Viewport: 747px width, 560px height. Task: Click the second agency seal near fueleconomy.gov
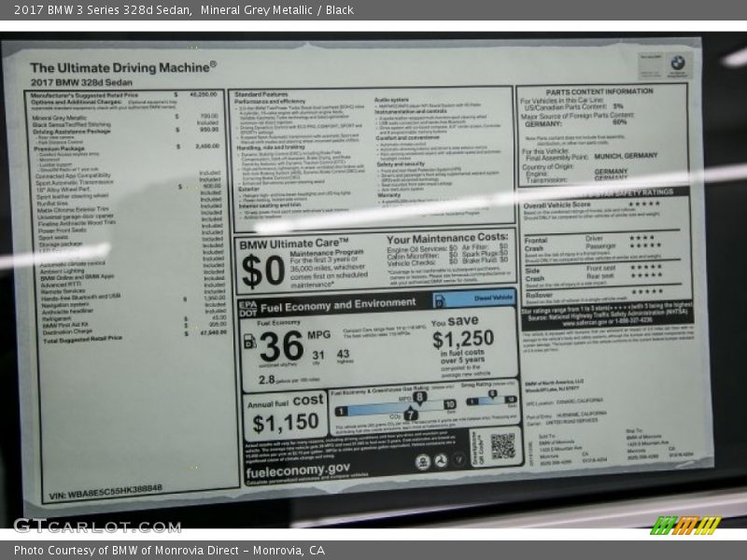[441, 461]
